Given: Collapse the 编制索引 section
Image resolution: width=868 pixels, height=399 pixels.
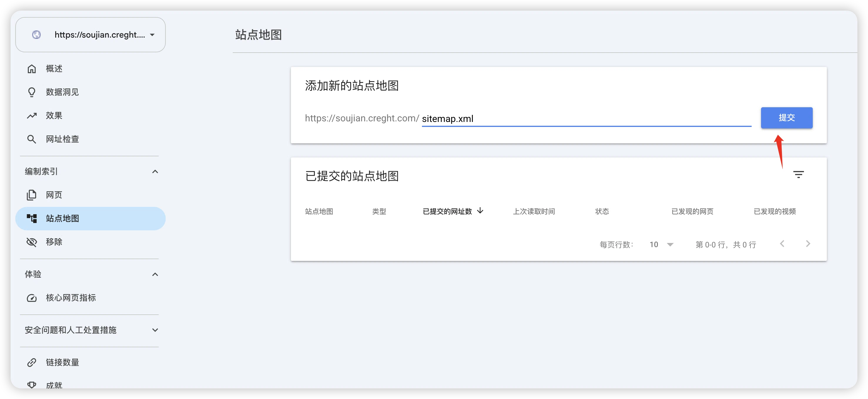Looking at the screenshot, I should (155, 172).
